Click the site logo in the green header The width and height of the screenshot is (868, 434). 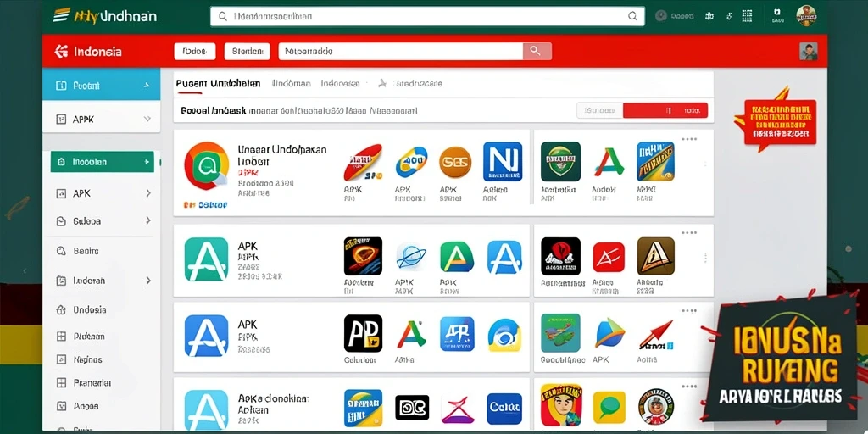(x=104, y=16)
